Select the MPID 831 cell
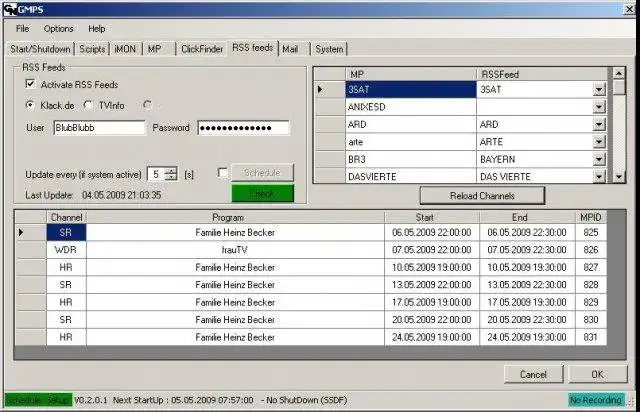This screenshot has height=412, width=640. pos(591,337)
